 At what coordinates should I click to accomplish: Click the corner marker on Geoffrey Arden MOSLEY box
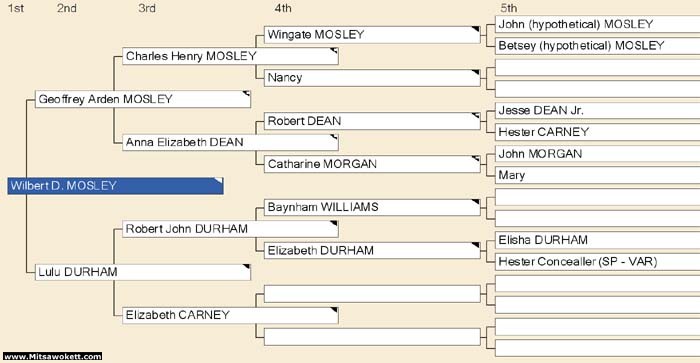coord(246,94)
